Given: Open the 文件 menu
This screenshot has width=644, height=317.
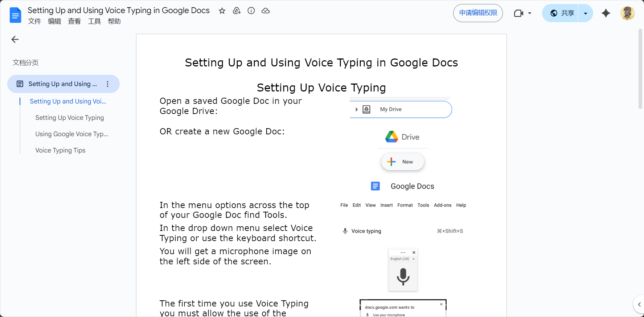Looking at the screenshot, I should (x=34, y=21).
